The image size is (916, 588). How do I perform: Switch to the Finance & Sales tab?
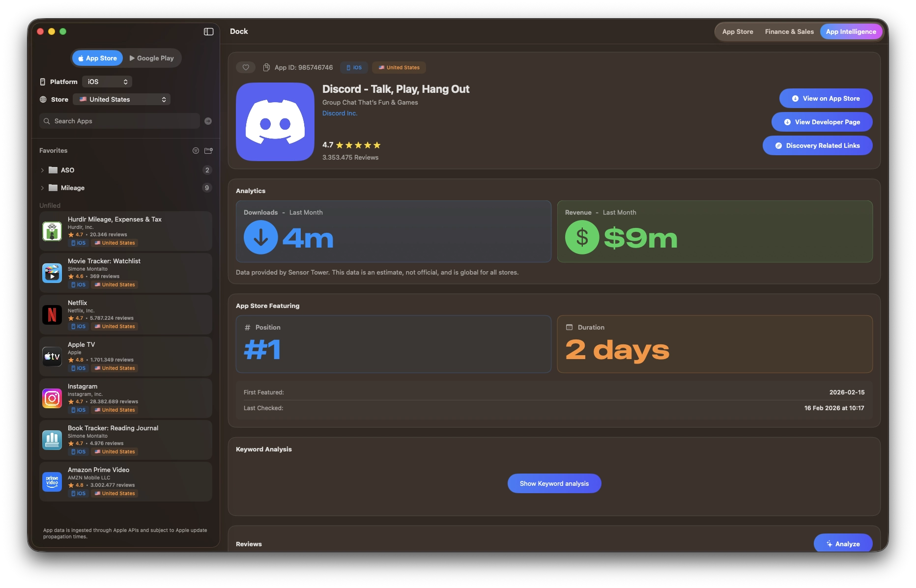click(789, 31)
